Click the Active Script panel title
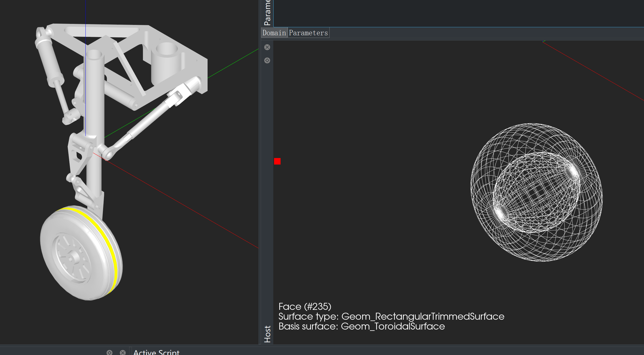The width and height of the screenshot is (644, 355). pos(156,352)
